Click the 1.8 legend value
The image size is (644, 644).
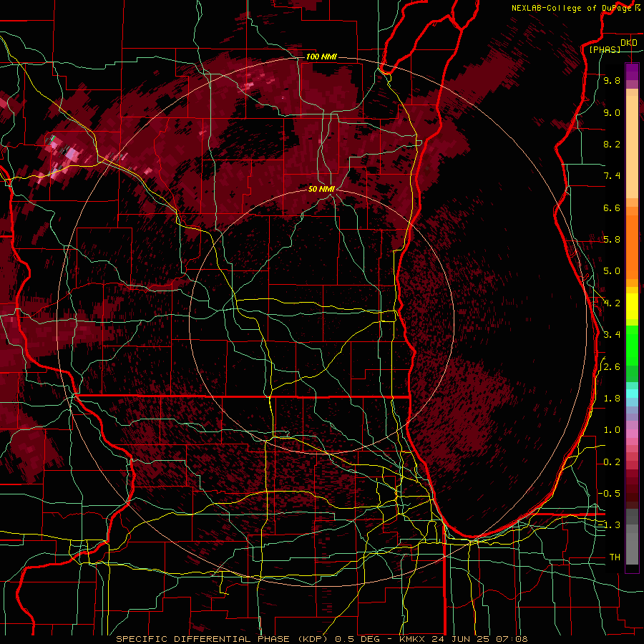(x=612, y=399)
